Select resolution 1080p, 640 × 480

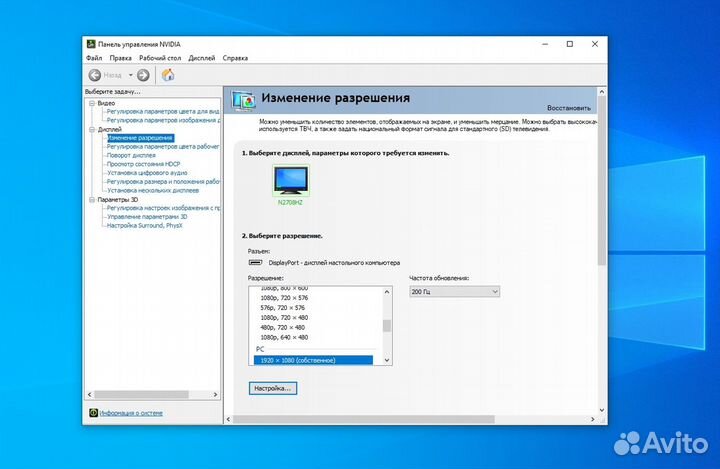pos(284,337)
